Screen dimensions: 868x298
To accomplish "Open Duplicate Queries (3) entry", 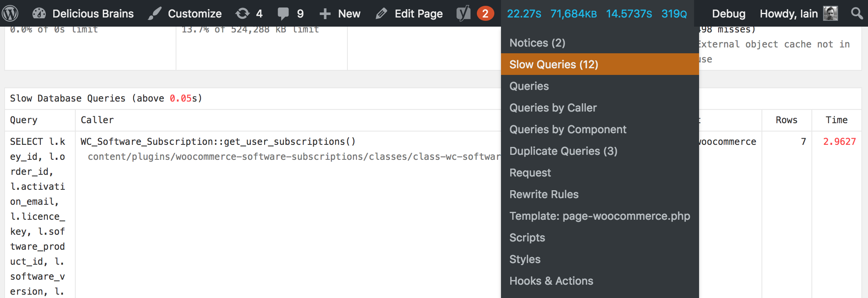I will [563, 151].
